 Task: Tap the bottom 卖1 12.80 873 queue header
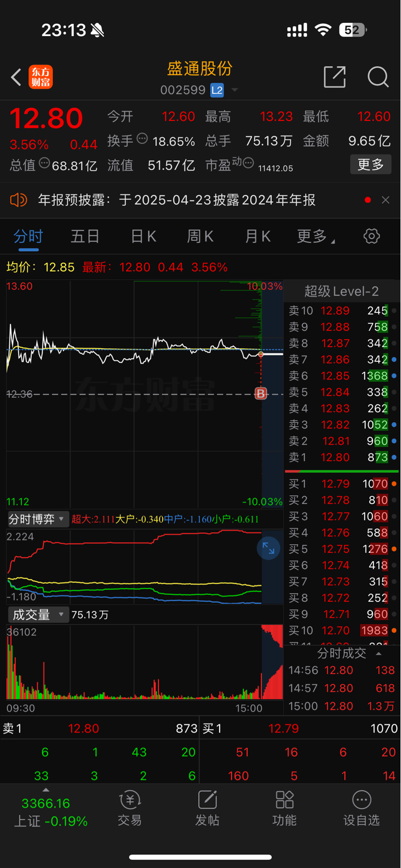point(100,729)
